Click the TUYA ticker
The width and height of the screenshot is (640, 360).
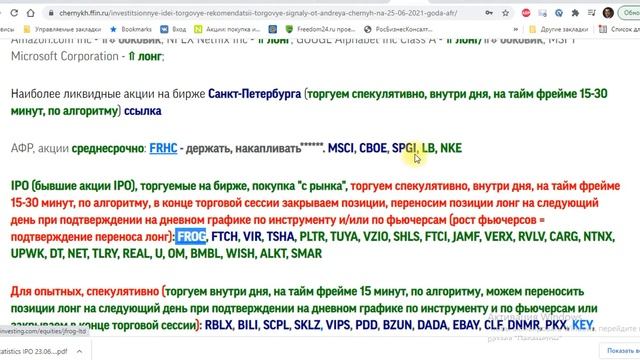click(x=344, y=237)
